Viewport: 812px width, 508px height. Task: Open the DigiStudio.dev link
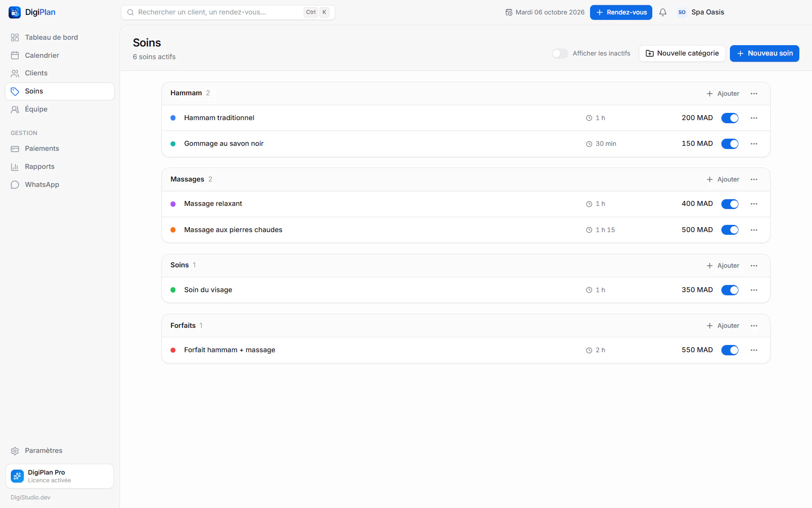(31, 497)
